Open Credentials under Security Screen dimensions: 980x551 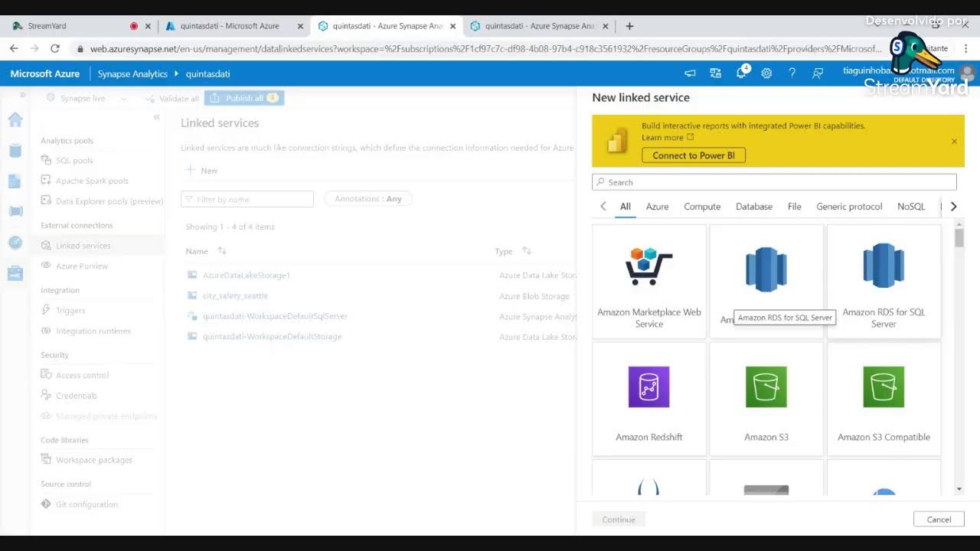[77, 396]
